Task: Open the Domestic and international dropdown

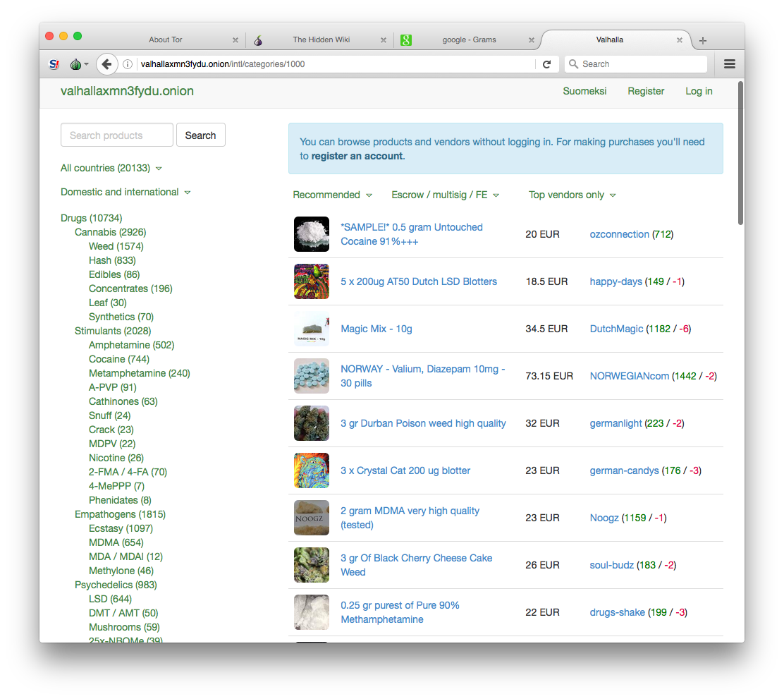Action: [x=125, y=192]
